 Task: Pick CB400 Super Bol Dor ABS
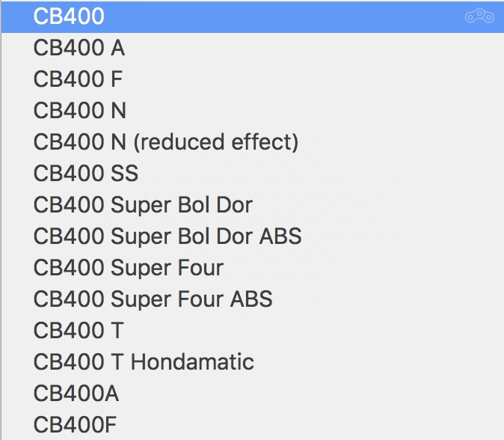(168, 236)
